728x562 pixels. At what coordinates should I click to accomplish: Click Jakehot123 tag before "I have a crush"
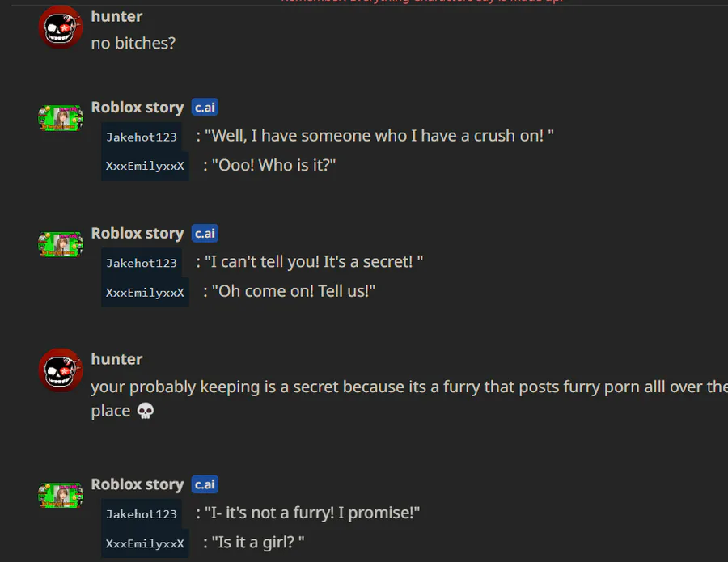tap(142, 137)
